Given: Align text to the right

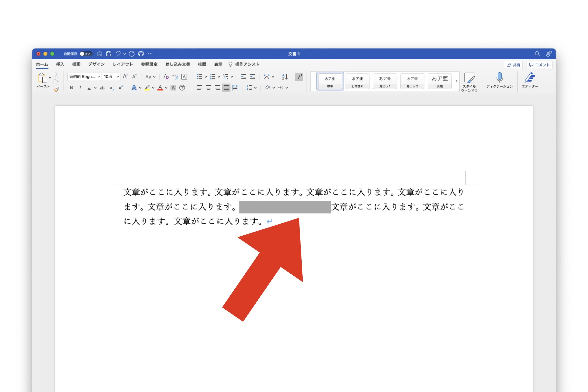Looking at the screenshot, I should point(217,88).
